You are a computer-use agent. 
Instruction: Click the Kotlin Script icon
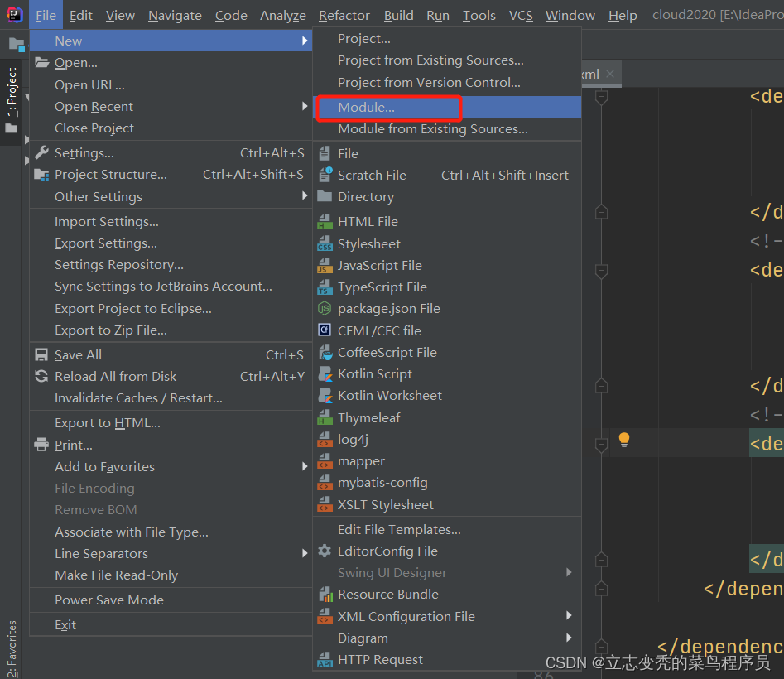[x=325, y=374]
